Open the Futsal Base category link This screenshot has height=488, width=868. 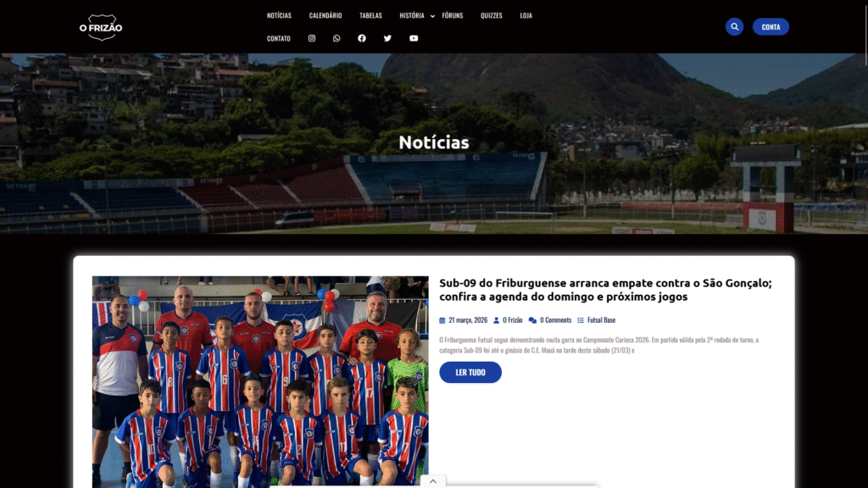point(601,319)
